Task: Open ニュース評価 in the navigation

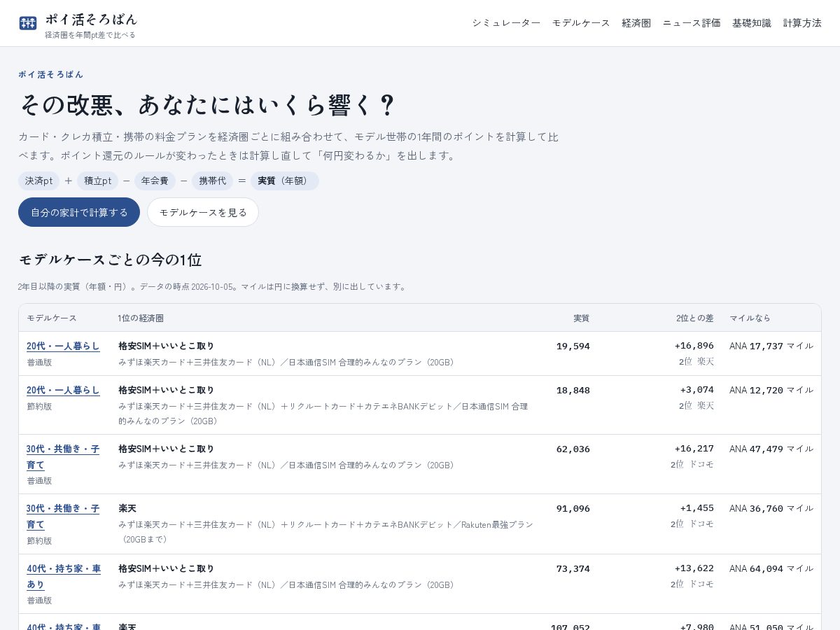Action: pos(692,23)
